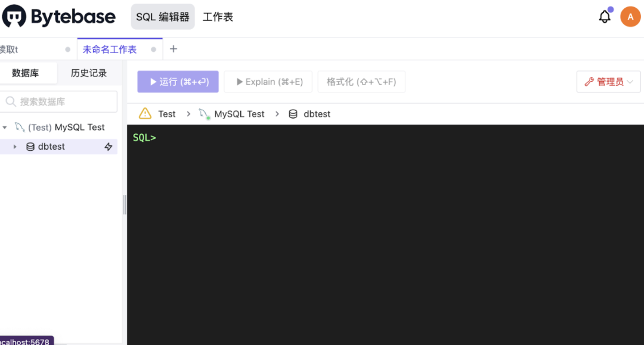Add a new worksheet tab with plus

(174, 49)
